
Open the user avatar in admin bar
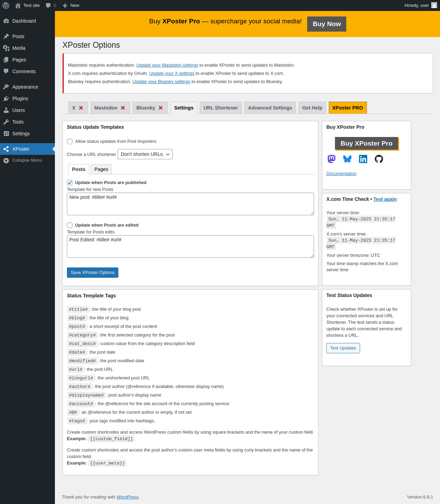(x=434, y=5)
